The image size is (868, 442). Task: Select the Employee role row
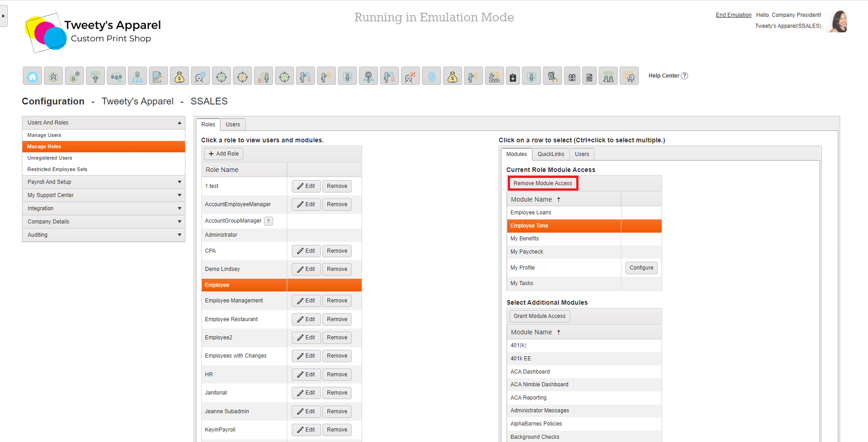(282, 285)
